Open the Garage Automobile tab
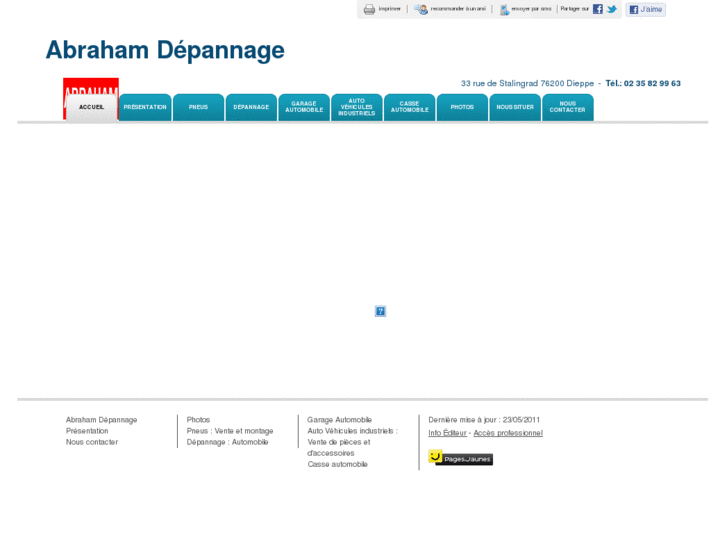727x545 pixels. tap(304, 107)
